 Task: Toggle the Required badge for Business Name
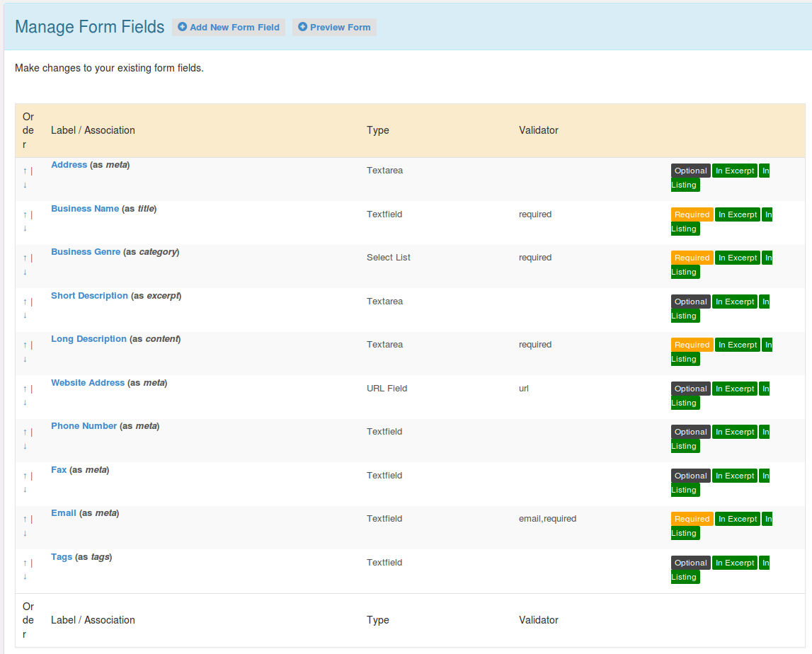tap(692, 214)
